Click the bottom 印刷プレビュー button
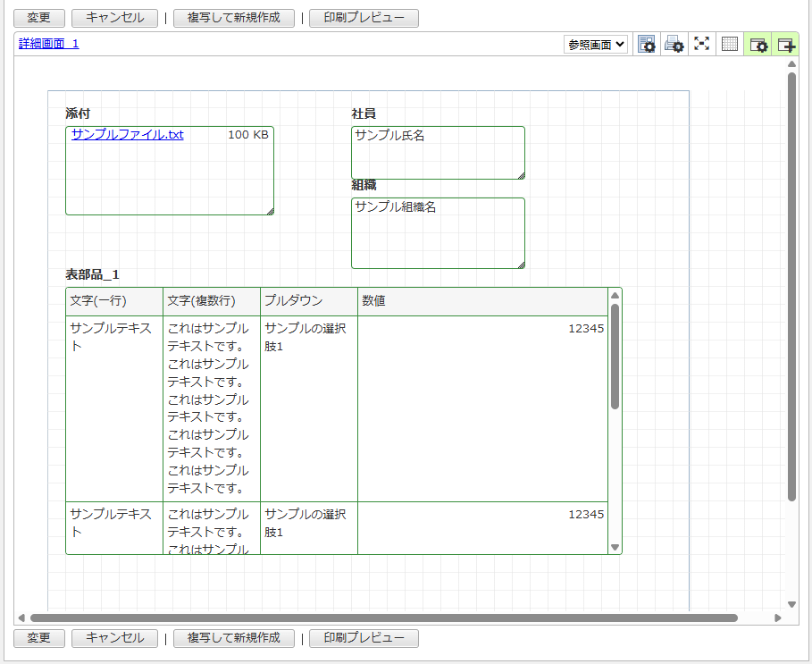This screenshot has height=664, width=812. point(364,638)
